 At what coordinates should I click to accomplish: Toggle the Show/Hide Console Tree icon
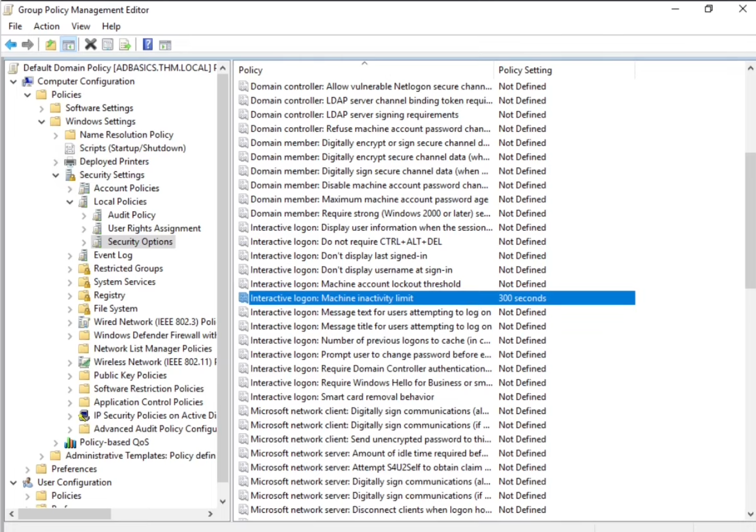pyautogui.click(x=68, y=44)
